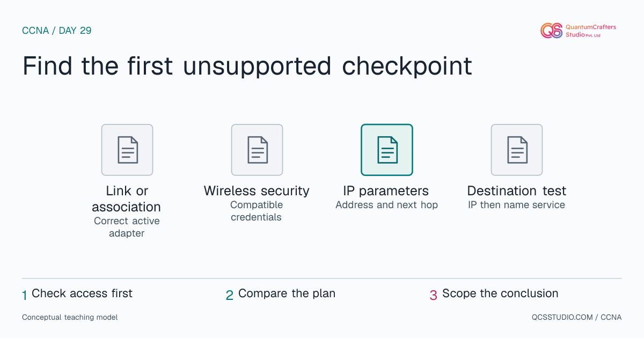
Task: Click the QuantumCrafters Studio QS logo
Action: point(551,31)
